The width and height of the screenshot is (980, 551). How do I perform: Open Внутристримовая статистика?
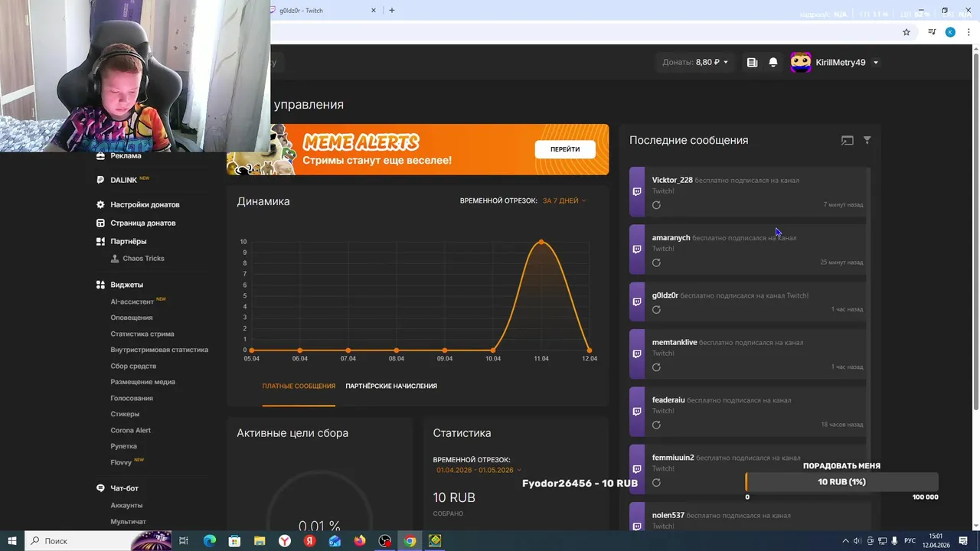pyautogui.click(x=159, y=350)
